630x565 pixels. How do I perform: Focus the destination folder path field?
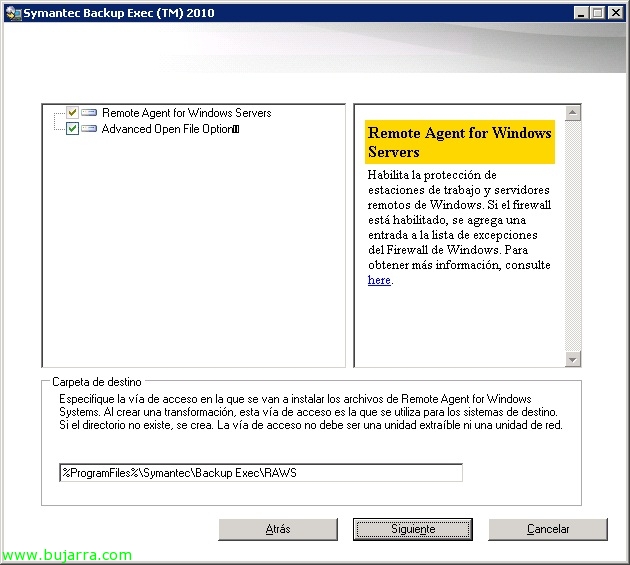[261, 473]
